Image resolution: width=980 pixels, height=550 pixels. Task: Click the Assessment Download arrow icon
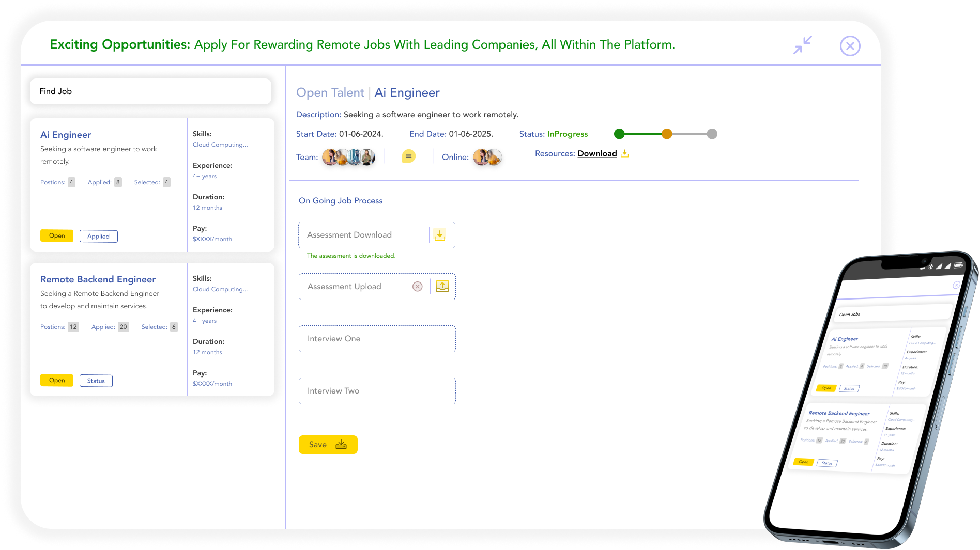tap(440, 235)
